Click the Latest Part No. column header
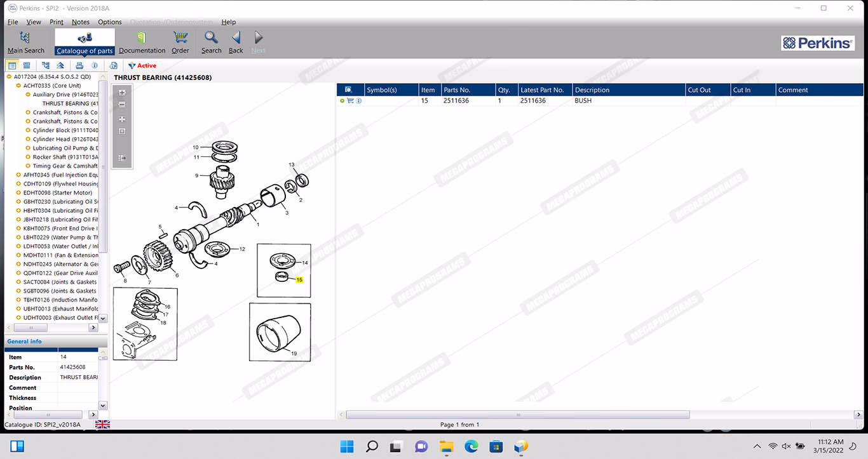 click(x=545, y=90)
